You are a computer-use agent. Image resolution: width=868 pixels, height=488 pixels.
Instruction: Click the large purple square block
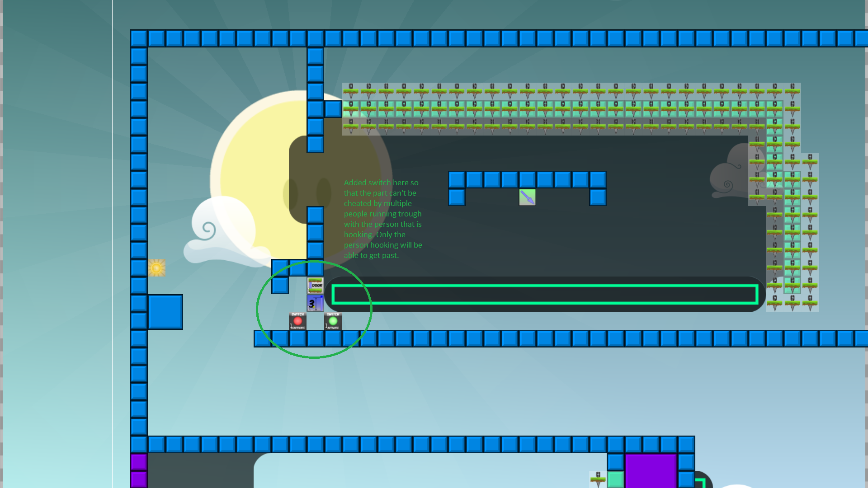pos(651,471)
